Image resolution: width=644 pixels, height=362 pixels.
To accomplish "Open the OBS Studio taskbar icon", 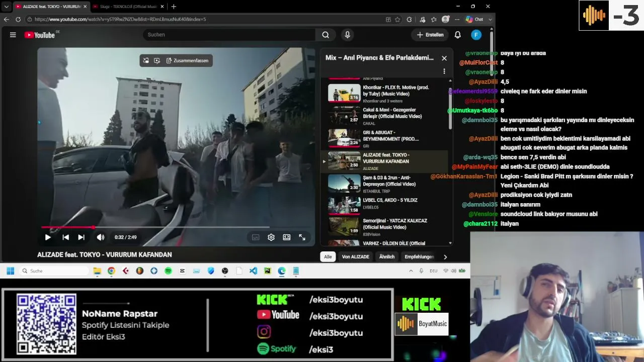I will coord(225,271).
